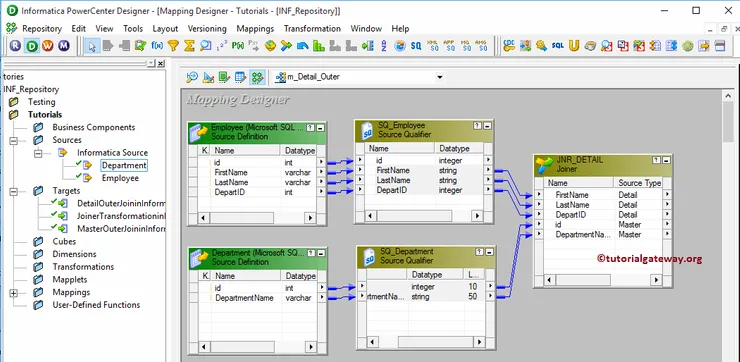The height and width of the screenshot is (362, 740).
Task: Open the Mapping Designer workspace icon
Action: (x=257, y=77)
